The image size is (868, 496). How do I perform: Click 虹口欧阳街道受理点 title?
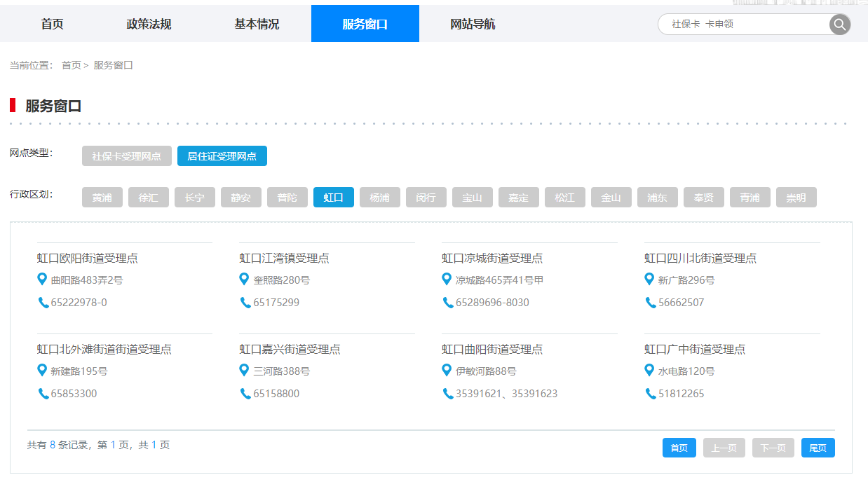[88, 258]
